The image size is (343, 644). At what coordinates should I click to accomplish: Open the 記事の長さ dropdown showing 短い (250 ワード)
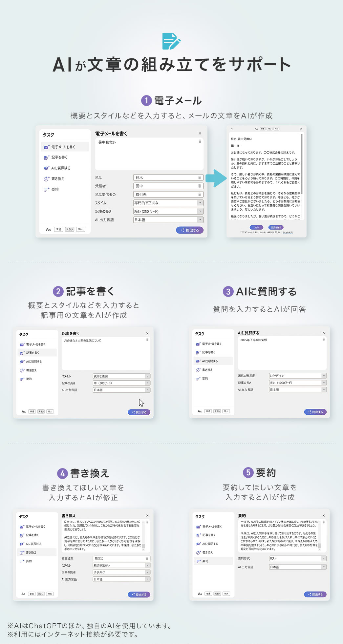(x=168, y=211)
